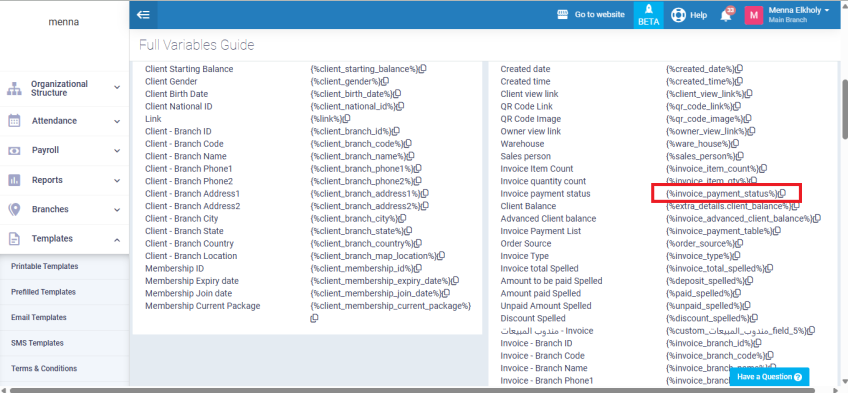The width and height of the screenshot is (848, 393).
Task: Collapse the Templates section
Action: (x=64, y=239)
